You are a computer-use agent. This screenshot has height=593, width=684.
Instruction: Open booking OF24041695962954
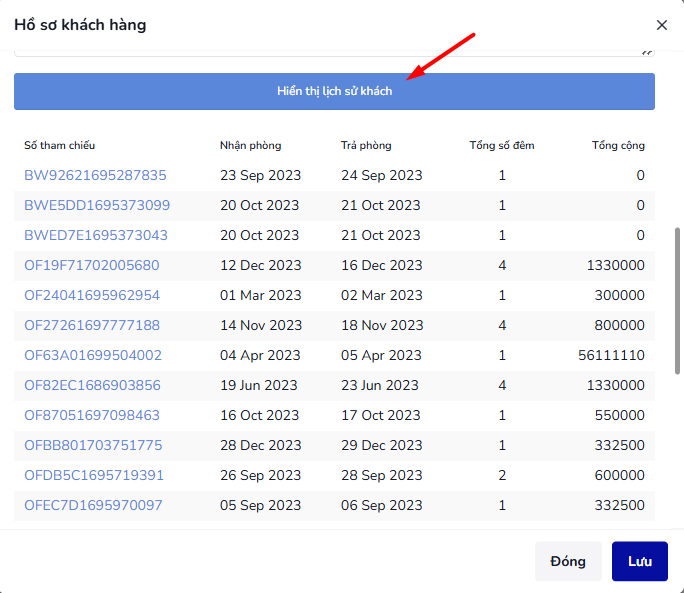(92, 295)
